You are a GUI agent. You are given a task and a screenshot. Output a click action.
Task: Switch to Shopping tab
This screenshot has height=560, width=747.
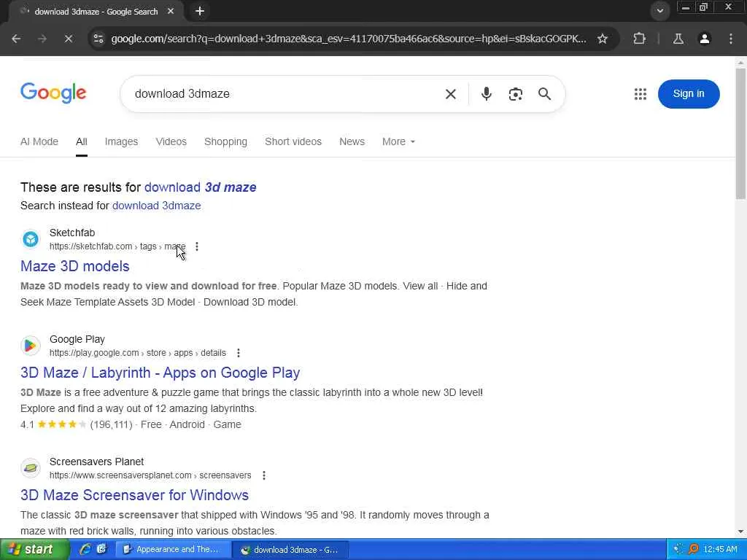coord(225,141)
